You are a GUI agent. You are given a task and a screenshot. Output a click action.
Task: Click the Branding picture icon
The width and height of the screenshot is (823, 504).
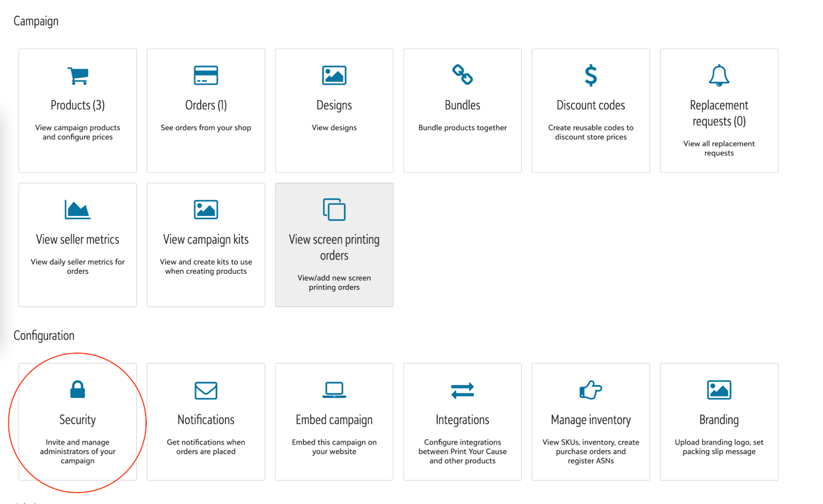(719, 390)
